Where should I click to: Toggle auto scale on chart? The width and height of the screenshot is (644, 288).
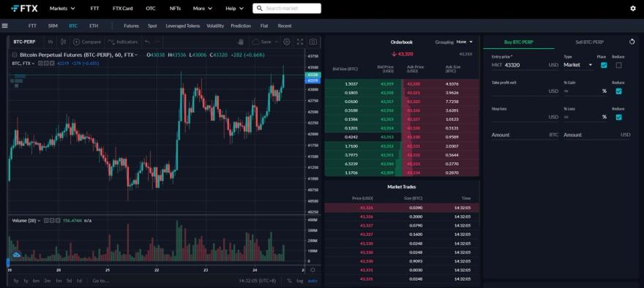coord(312,281)
